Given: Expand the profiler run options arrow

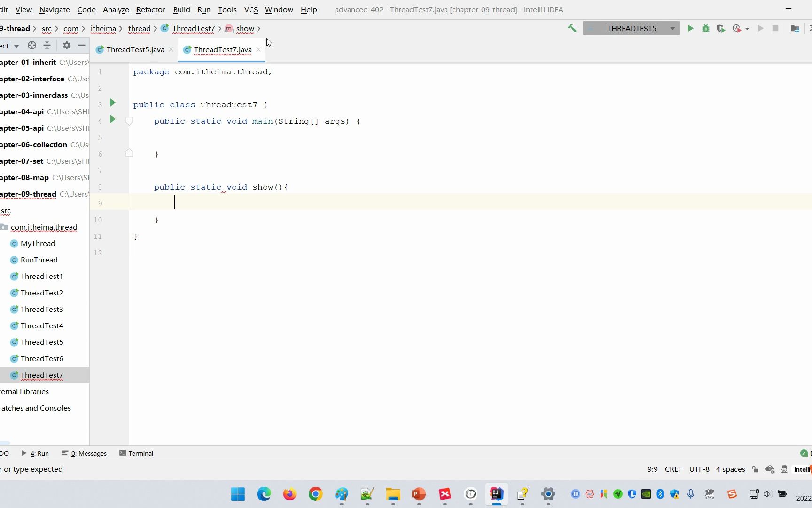Looking at the screenshot, I should click(747, 29).
